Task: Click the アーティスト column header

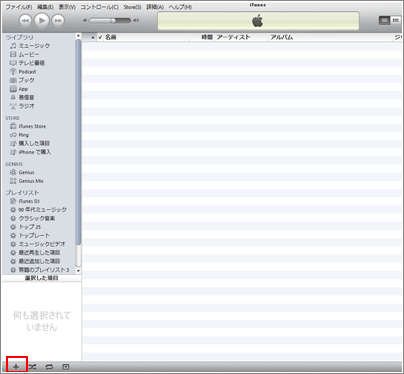Action: [241, 37]
